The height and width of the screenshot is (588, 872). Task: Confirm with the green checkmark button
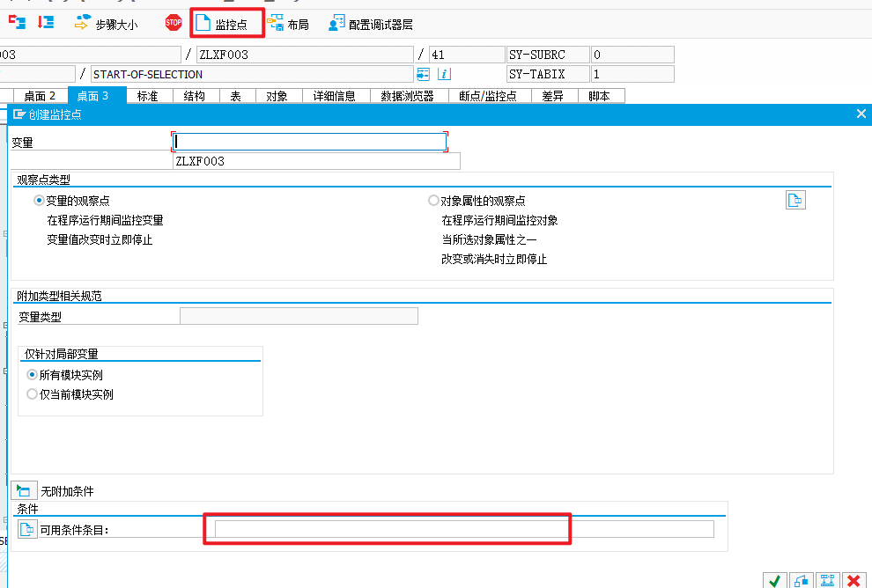(774, 581)
